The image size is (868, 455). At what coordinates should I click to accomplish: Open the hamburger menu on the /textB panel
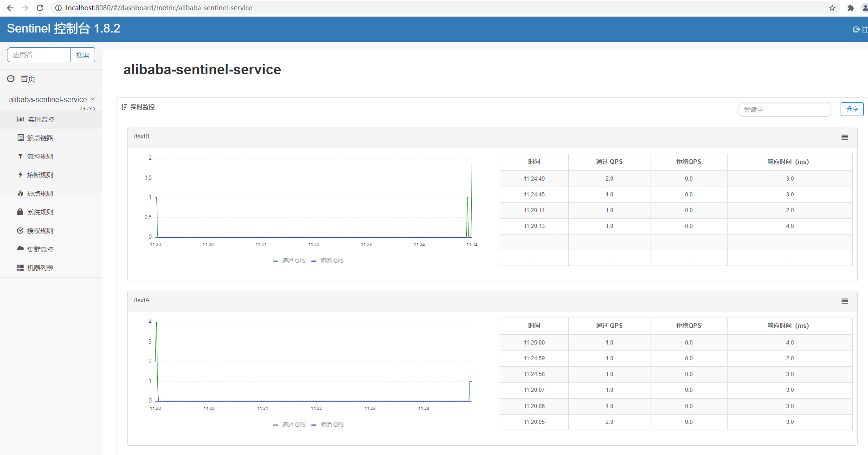[845, 137]
